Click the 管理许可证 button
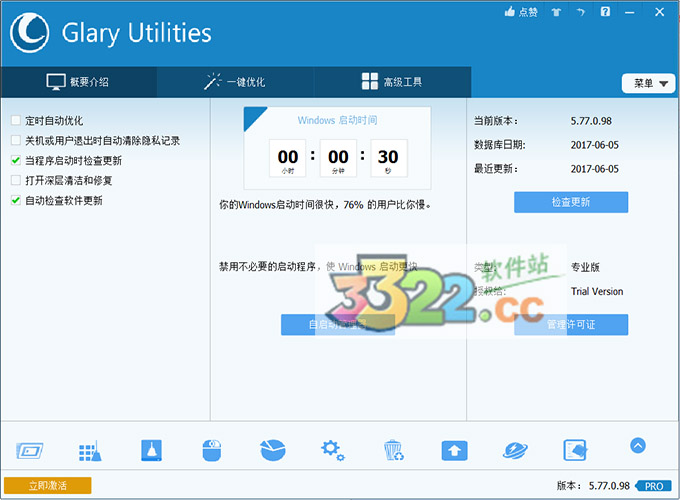Screen dimensions: 680x500 [x=571, y=324]
